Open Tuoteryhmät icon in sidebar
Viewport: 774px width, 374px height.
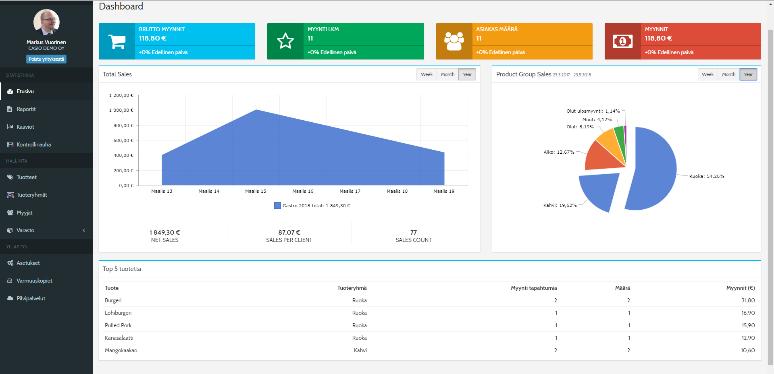(9, 195)
